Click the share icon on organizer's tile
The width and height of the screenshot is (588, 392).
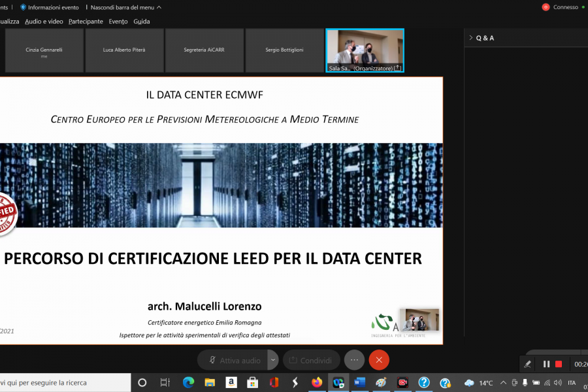tap(397, 68)
